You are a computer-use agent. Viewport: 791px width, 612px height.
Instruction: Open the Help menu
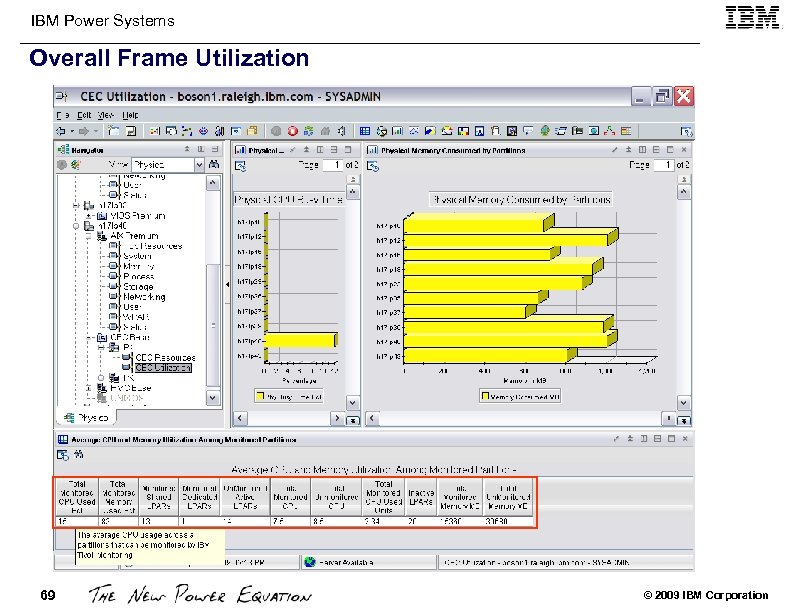pyautogui.click(x=130, y=115)
